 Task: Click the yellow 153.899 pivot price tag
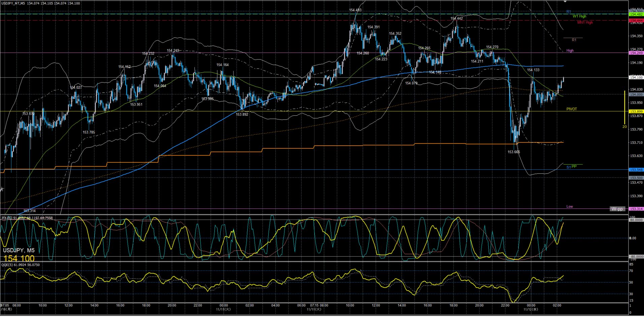tap(636, 111)
